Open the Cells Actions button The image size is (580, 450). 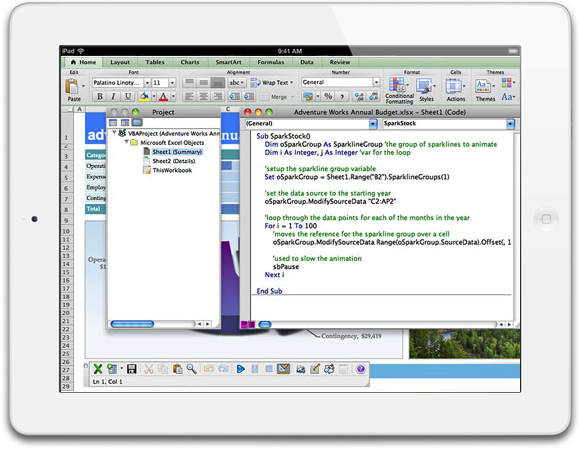(x=455, y=90)
